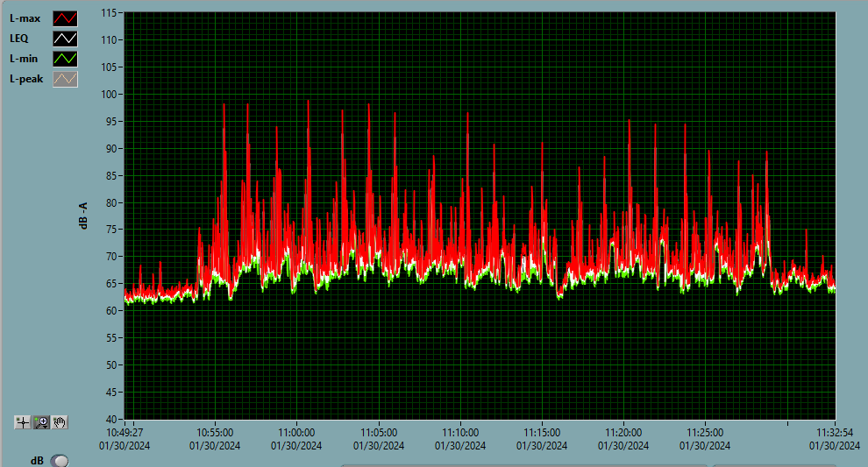Click the dB -A Y-axis label
This screenshot has height=467, width=868.
click(x=83, y=216)
